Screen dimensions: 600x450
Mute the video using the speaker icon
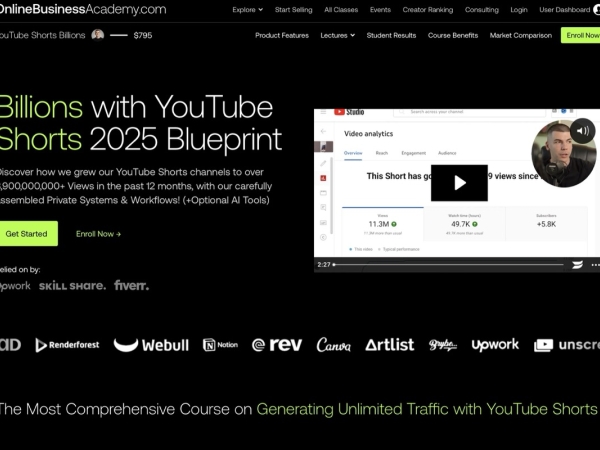click(582, 130)
